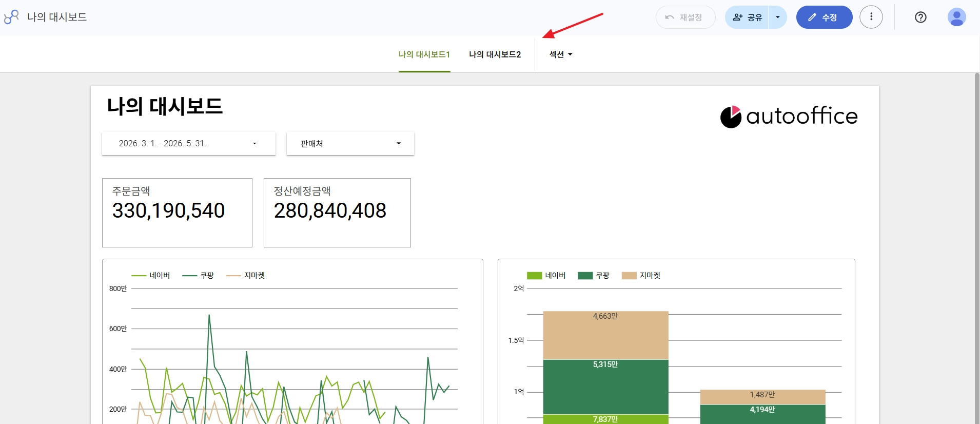980x424 pixels.
Task: Open the three-dot more options menu
Action: coord(871,17)
